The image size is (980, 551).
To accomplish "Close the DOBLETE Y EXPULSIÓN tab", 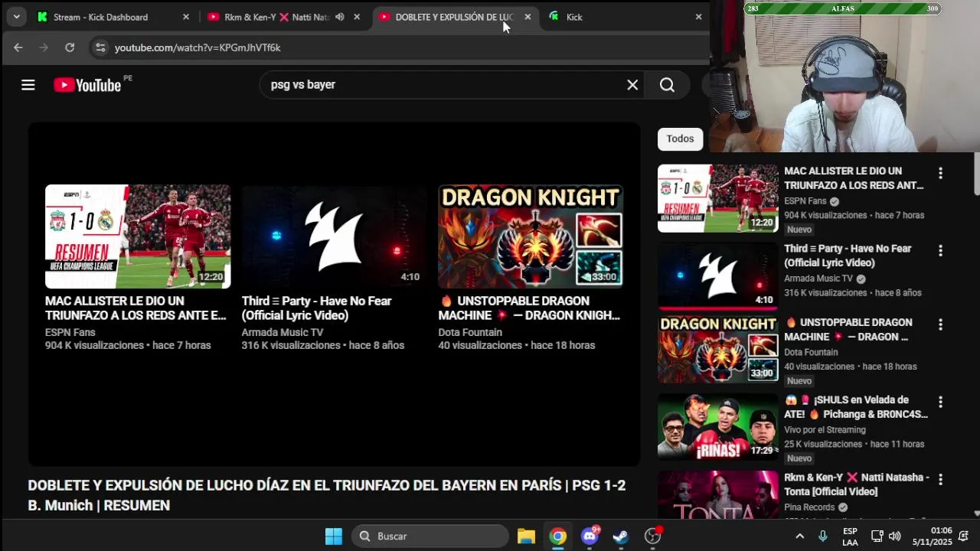I will [x=528, y=17].
